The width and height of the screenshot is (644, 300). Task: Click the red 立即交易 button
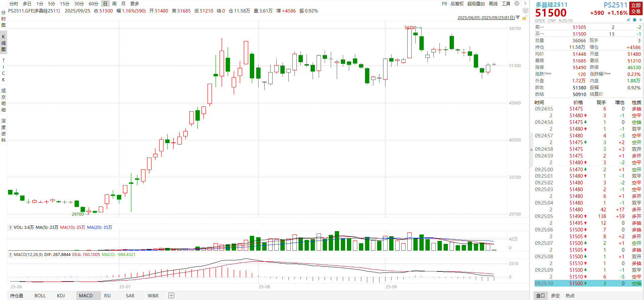[636, 8]
